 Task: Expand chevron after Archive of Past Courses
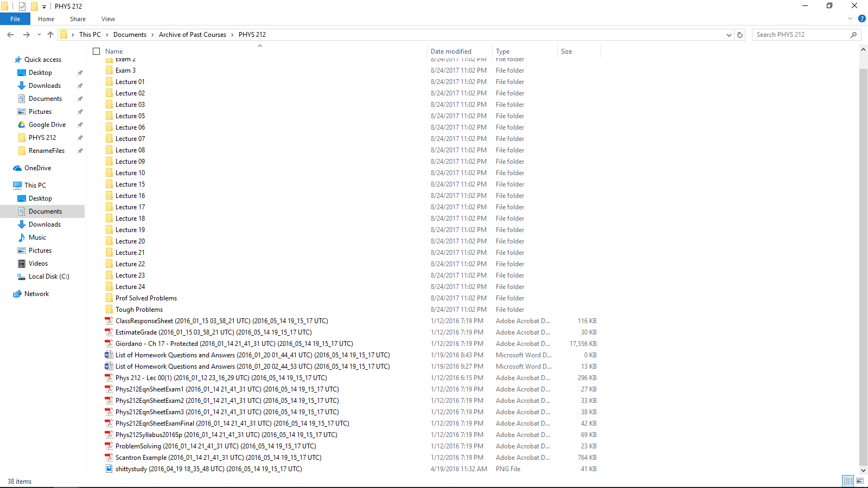(232, 35)
